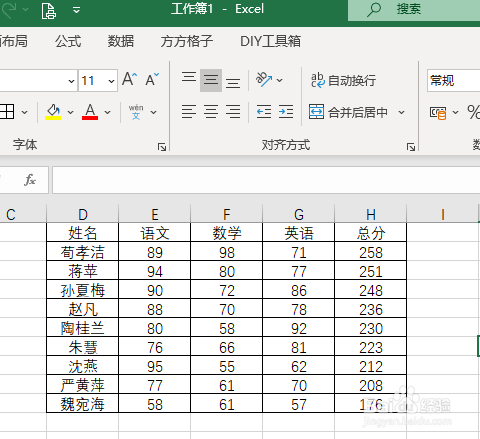Select total score cell 258
The image size is (480, 439).
pos(371,252)
